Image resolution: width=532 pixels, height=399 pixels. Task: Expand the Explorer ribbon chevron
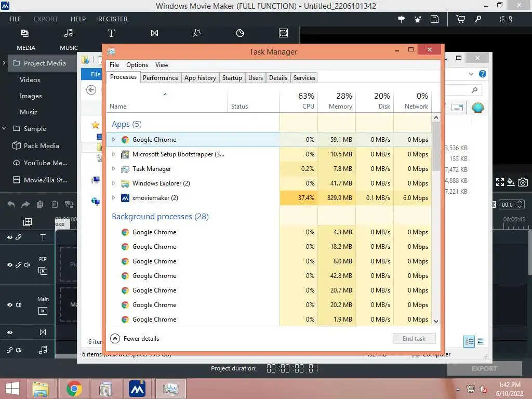click(471, 74)
